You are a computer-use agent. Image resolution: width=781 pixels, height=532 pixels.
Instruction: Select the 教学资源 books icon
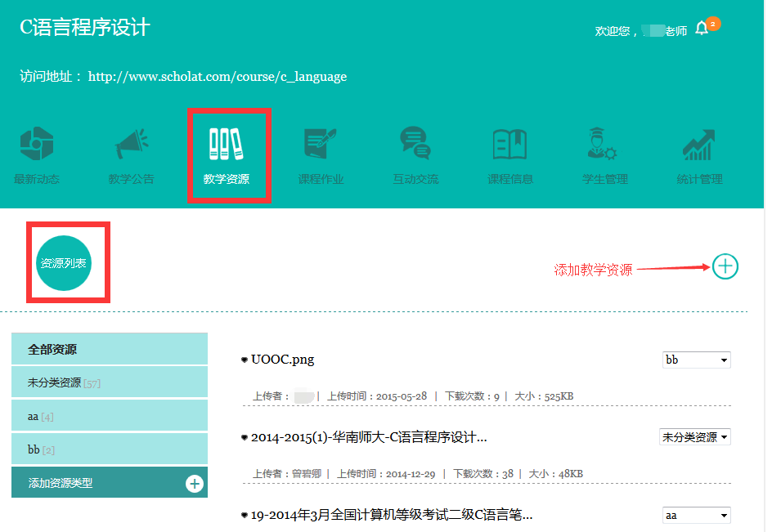226,145
